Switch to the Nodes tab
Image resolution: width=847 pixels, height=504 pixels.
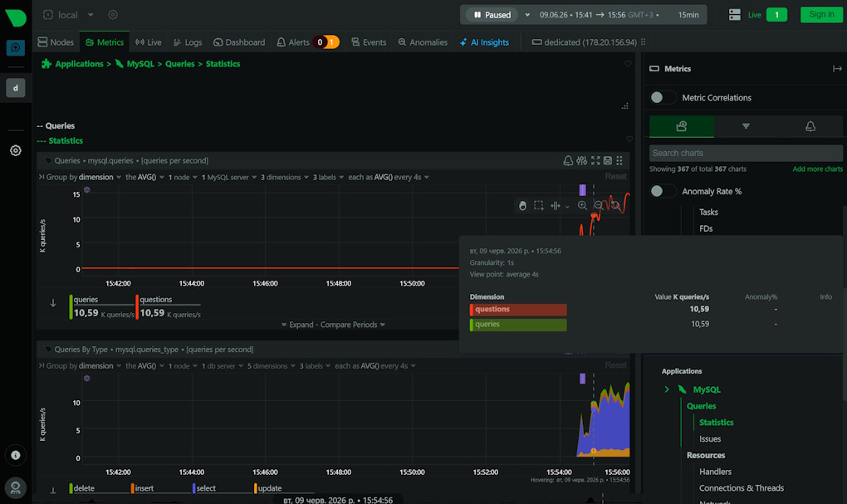tap(56, 42)
